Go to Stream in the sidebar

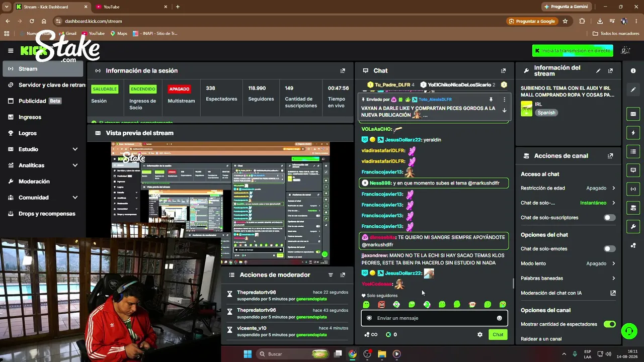click(x=42, y=69)
